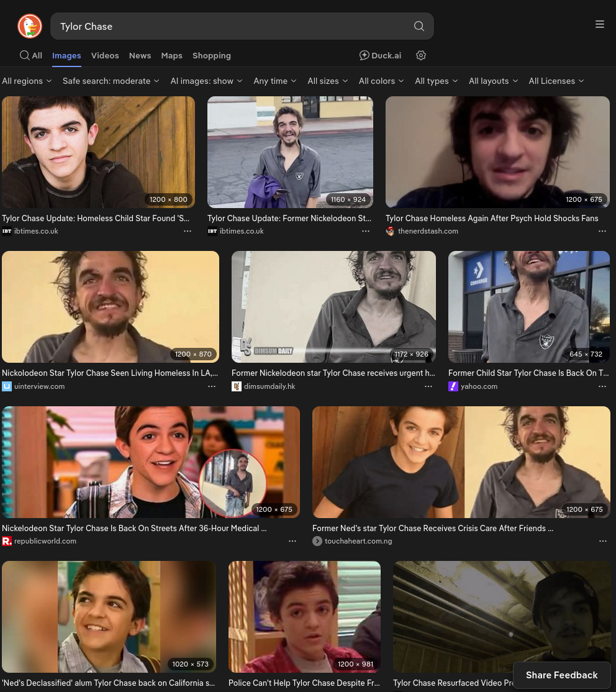This screenshot has height=692, width=616.
Task: Switch to the Videos tab
Action: [x=105, y=56]
